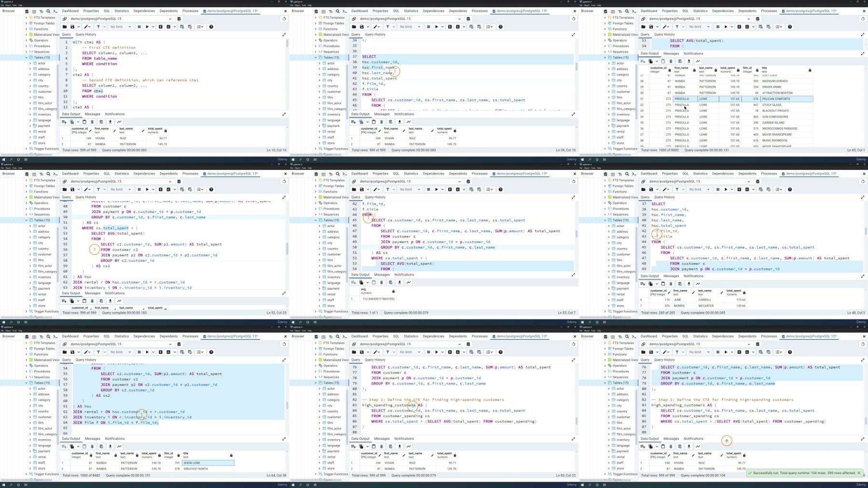Click Help question-mark icon in bottom-middle window

pyautogui.click(x=500, y=352)
